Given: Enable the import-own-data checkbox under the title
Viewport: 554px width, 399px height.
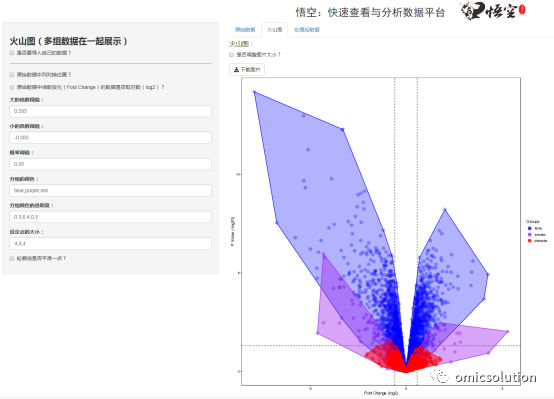Looking at the screenshot, I should [x=12, y=53].
